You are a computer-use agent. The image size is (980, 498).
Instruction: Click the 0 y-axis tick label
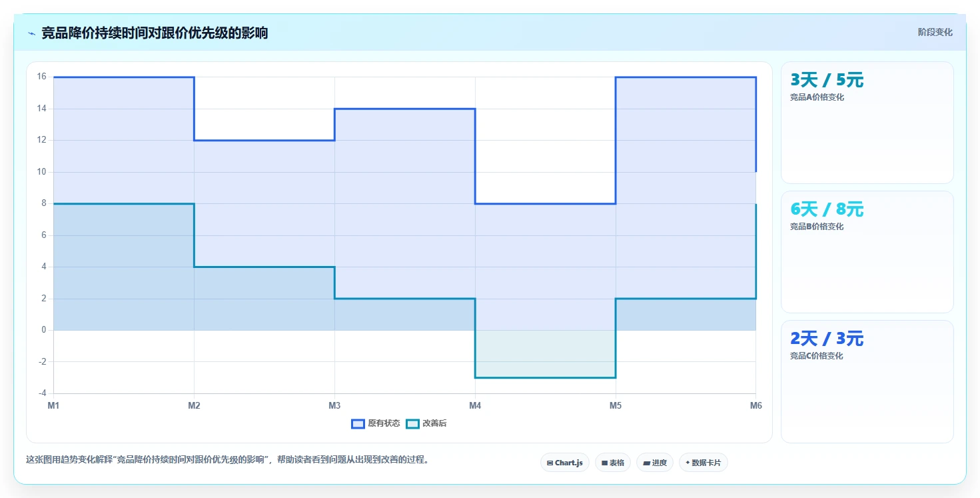pyautogui.click(x=43, y=330)
